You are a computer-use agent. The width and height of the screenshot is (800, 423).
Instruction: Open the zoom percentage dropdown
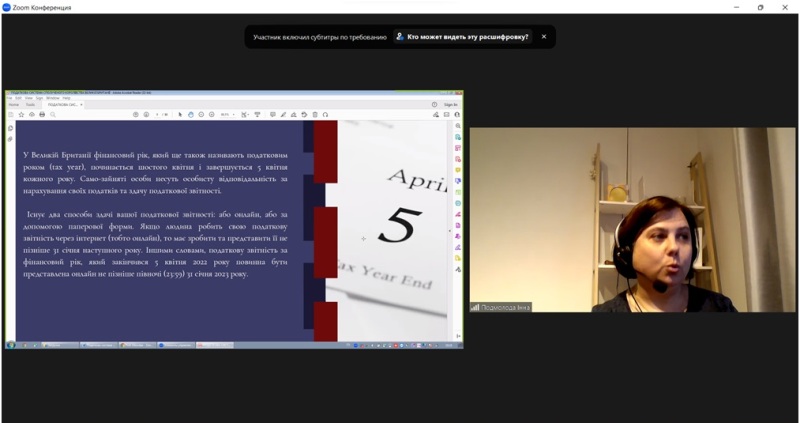pyautogui.click(x=228, y=115)
